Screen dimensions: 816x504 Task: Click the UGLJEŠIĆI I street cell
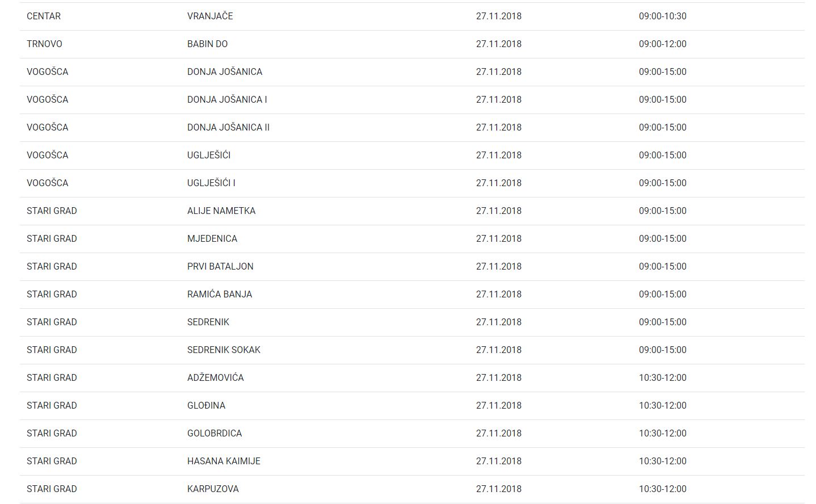pyautogui.click(x=211, y=183)
